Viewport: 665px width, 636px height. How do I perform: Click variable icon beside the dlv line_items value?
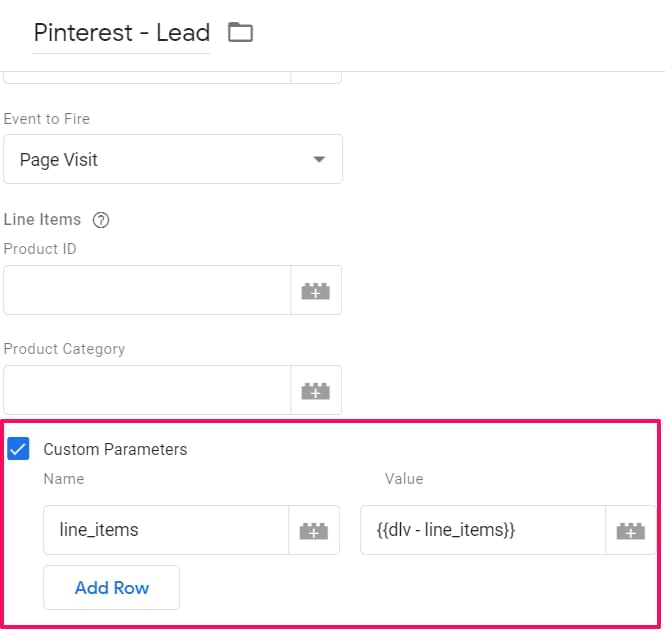click(631, 530)
